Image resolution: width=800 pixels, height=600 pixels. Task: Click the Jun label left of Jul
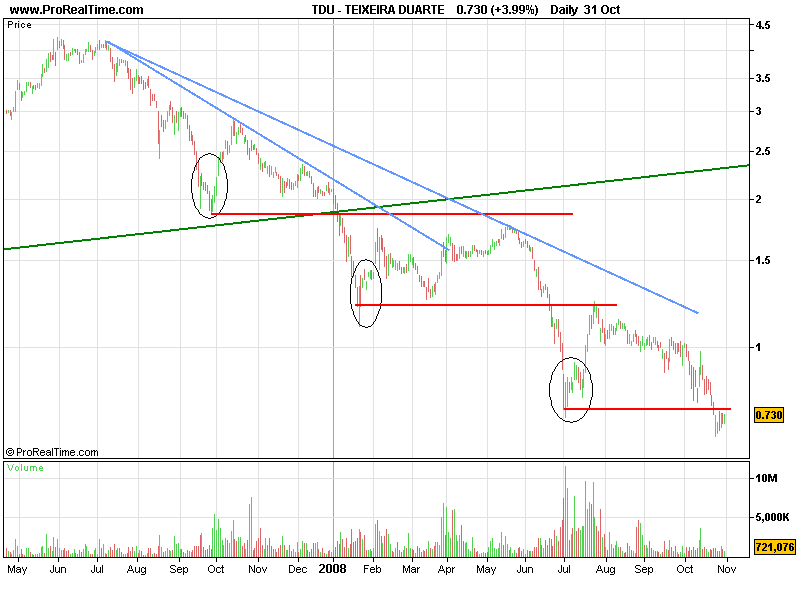coord(58,569)
